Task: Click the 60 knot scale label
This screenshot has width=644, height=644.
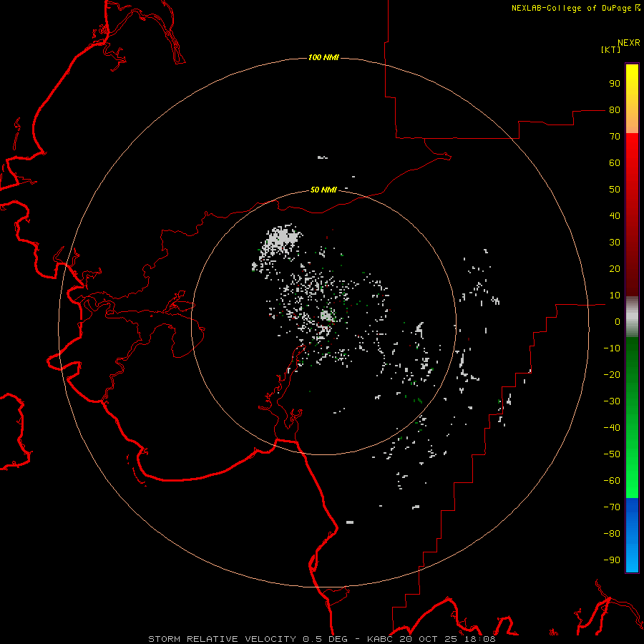Action: click(x=615, y=162)
